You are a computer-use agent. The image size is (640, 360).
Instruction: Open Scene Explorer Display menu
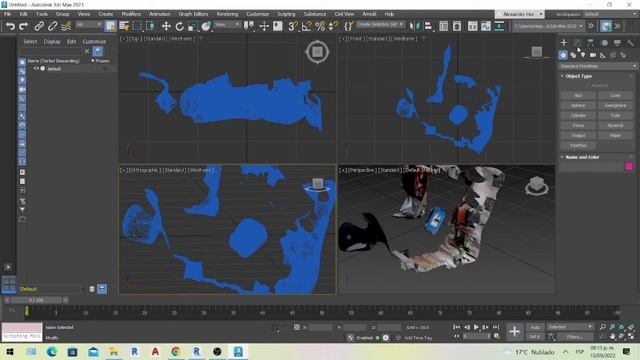click(52, 42)
